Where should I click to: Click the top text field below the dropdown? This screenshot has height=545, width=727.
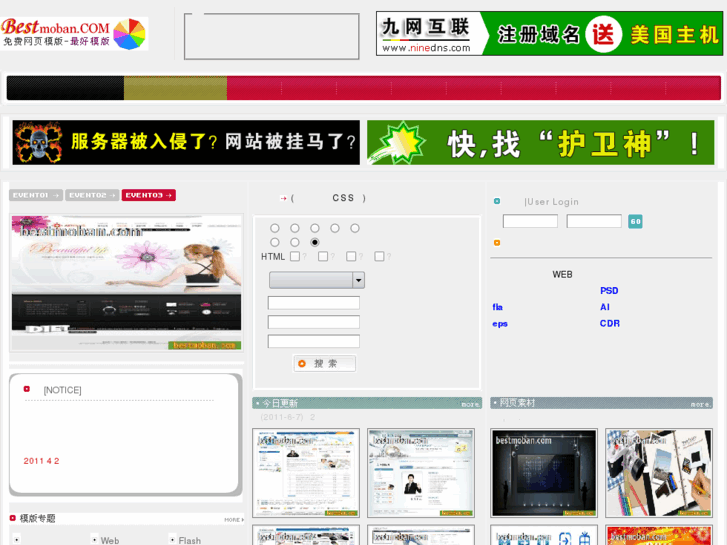click(x=314, y=303)
